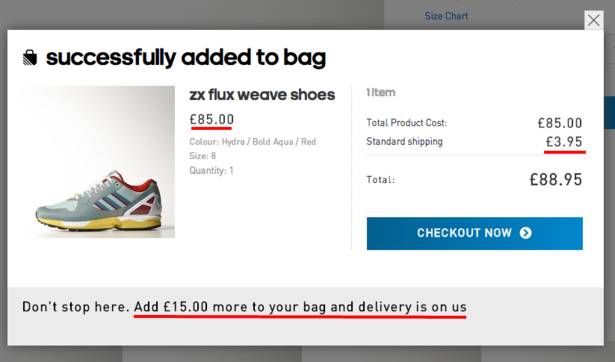Viewport: 615px width, 362px height.
Task: Click the £3.95 shipping amount
Action: pos(564,142)
